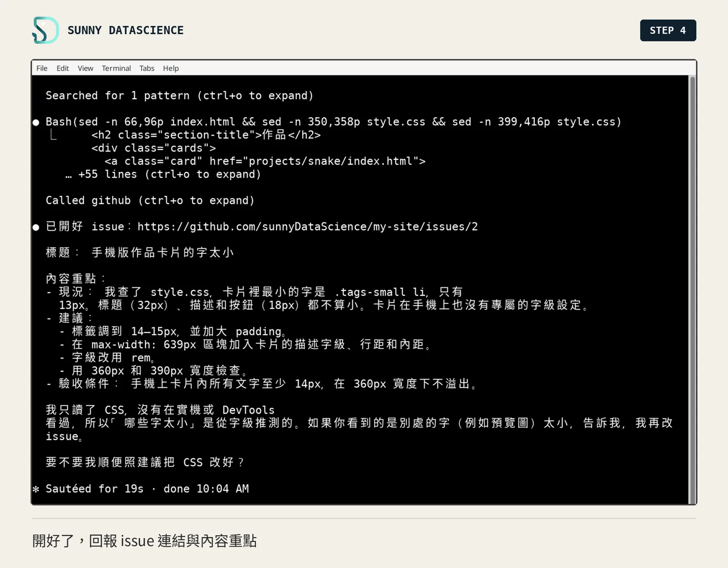Click the SUNNY DATASCIENCE title text

coord(126,30)
